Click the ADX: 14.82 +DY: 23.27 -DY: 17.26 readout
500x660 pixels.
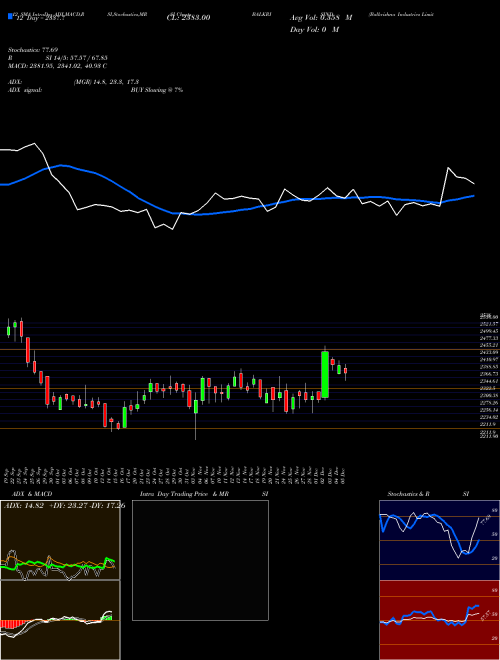pos(64,505)
